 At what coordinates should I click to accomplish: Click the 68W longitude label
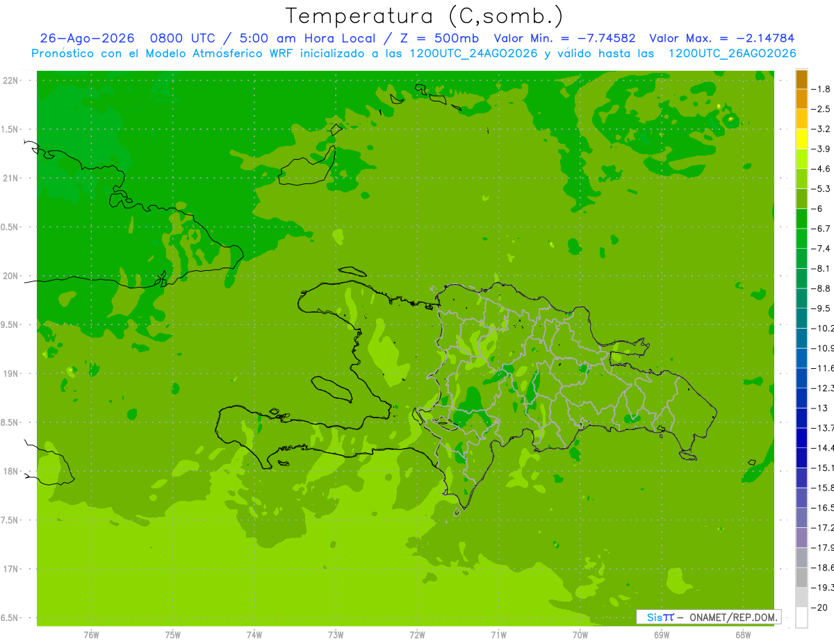(x=743, y=634)
